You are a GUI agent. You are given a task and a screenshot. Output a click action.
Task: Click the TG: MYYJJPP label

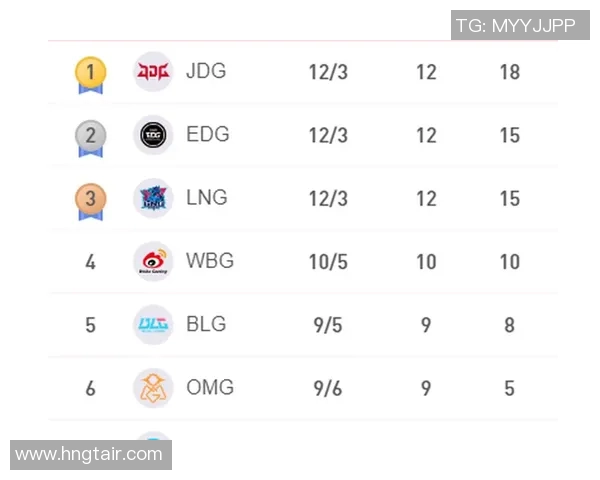[515, 25]
